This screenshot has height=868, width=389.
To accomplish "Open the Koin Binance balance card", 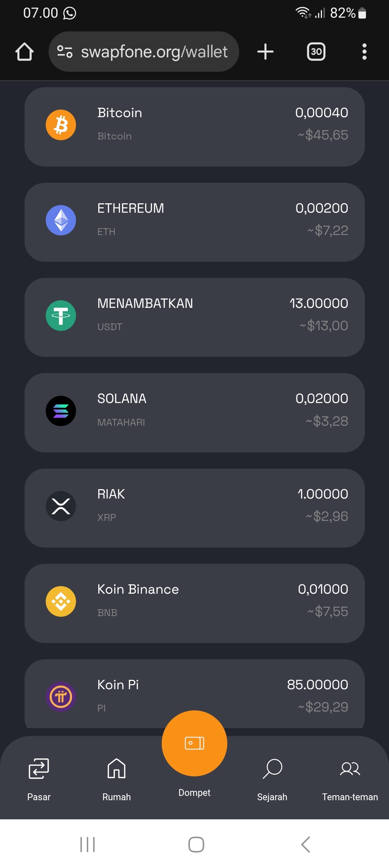I will [x=194, y=603].
